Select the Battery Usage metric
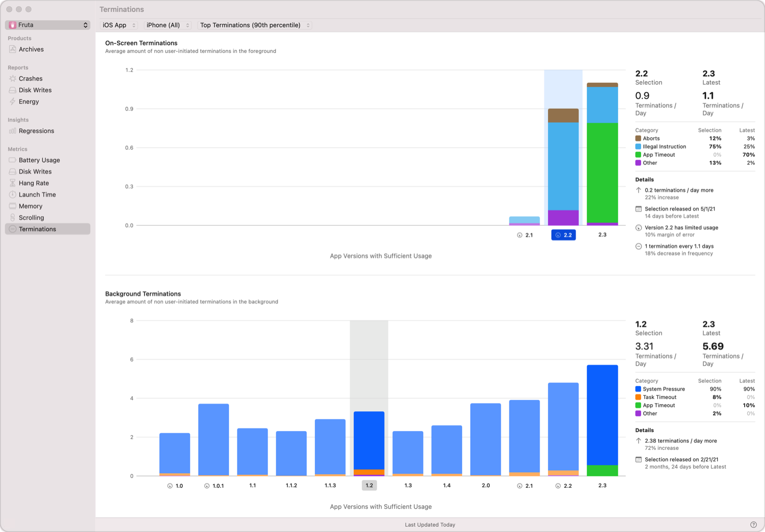 [39, 160]
